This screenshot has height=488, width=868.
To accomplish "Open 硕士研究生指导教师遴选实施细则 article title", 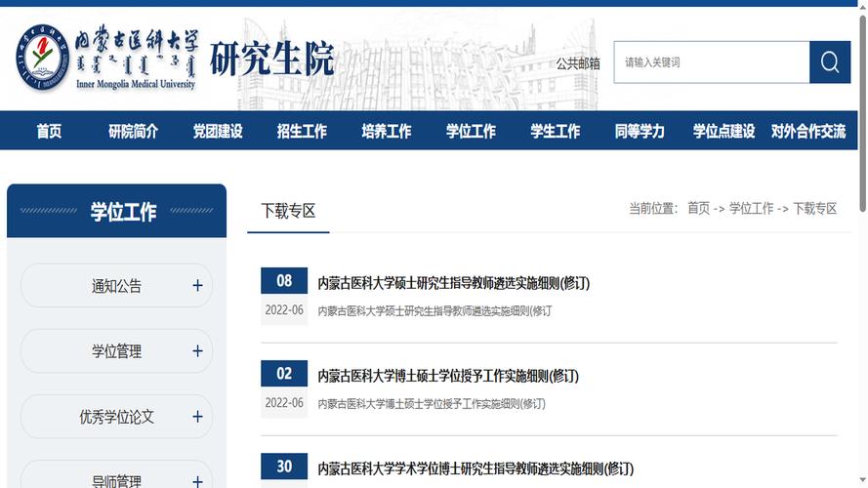I will 453,283.
